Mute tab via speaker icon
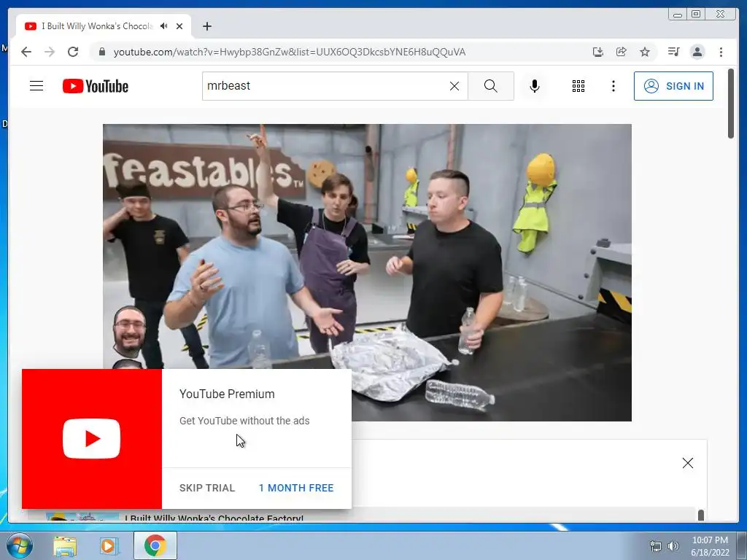Screen dimensions: 747x560 click(x=164, y=26)
